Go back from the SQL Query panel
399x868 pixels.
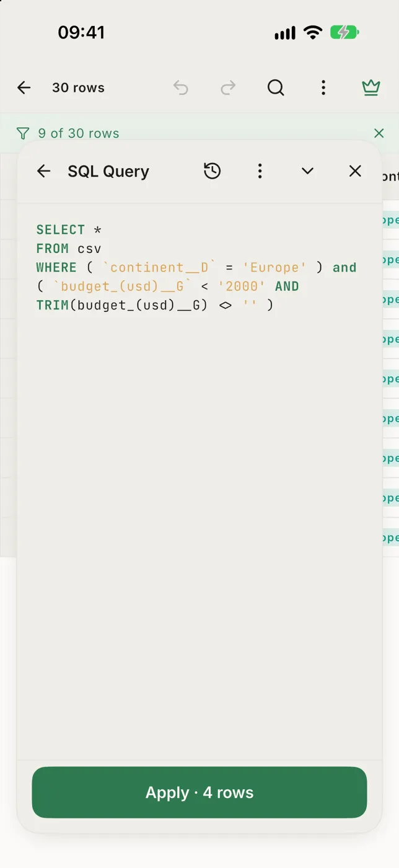coord(43,171)
